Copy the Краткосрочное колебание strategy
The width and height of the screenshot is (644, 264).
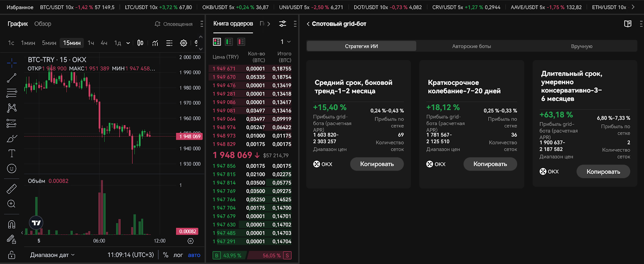490,164
